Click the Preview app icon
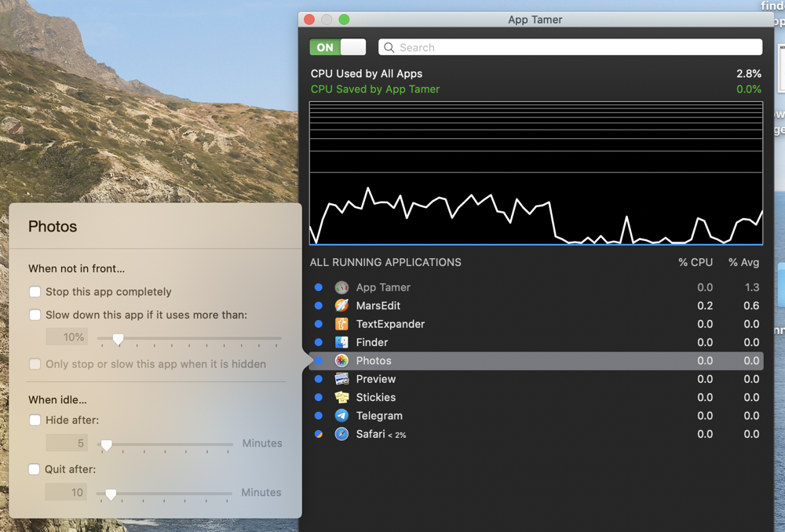 341,379
